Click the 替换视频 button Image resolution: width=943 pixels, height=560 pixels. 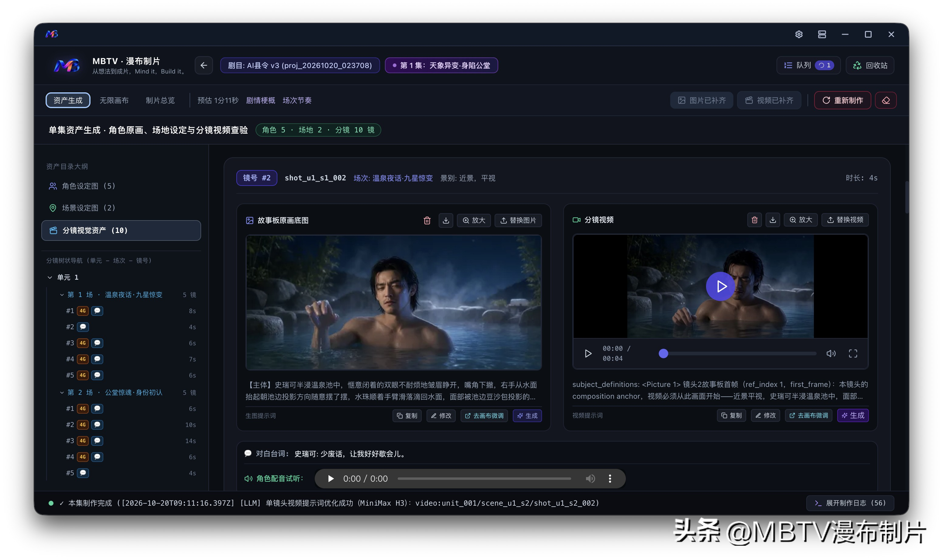pyautogui.click(x=845, y=220)
